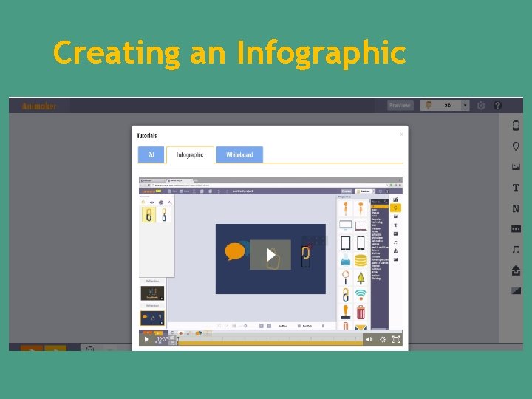Image resolution: width=532 pixels, height=399 pixels.
Task: Start the video with center play overlay
Action: pyautogui.click(x=270, y=255)
